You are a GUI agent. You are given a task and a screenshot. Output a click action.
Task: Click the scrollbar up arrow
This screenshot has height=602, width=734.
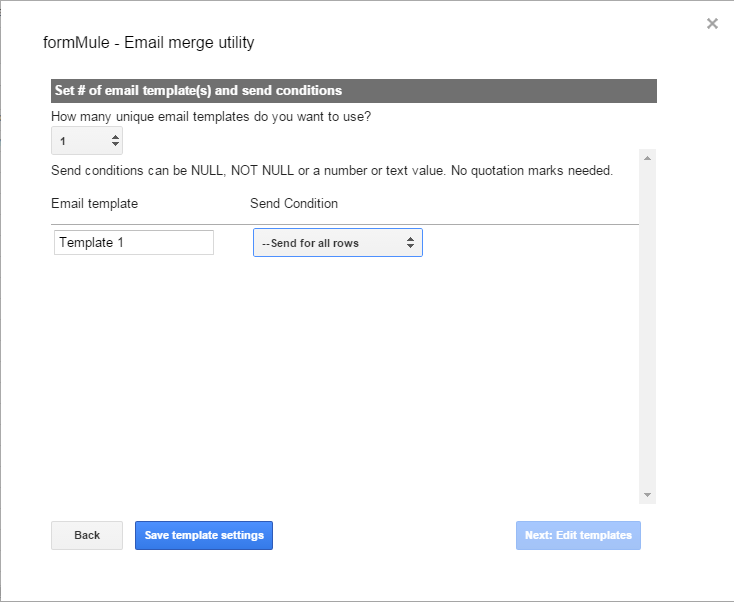647,158
